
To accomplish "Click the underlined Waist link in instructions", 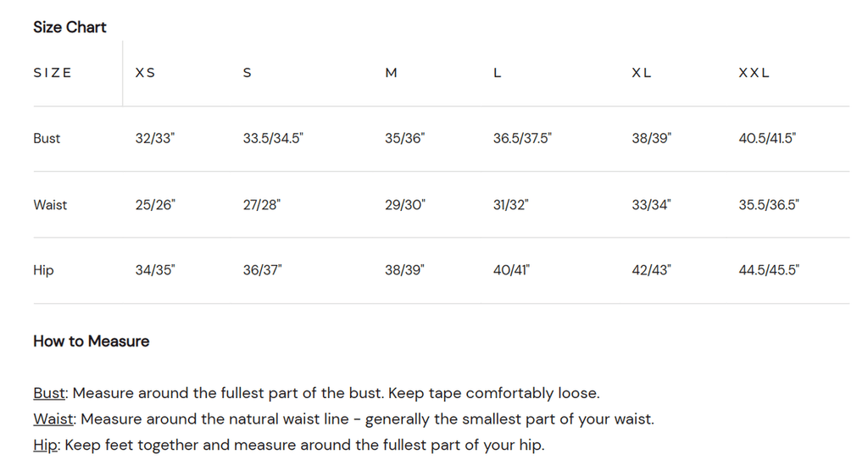I will click(x=54, y=419).
